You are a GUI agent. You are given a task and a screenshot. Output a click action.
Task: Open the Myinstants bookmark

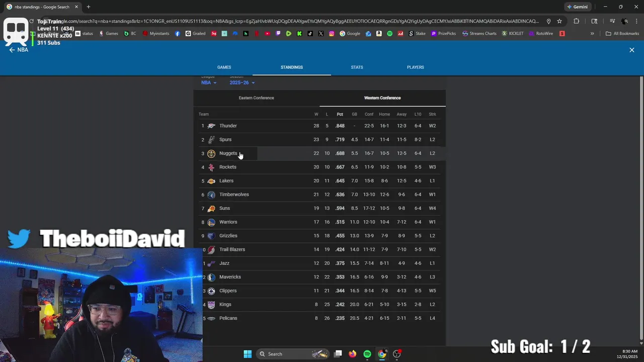point(156,34)
